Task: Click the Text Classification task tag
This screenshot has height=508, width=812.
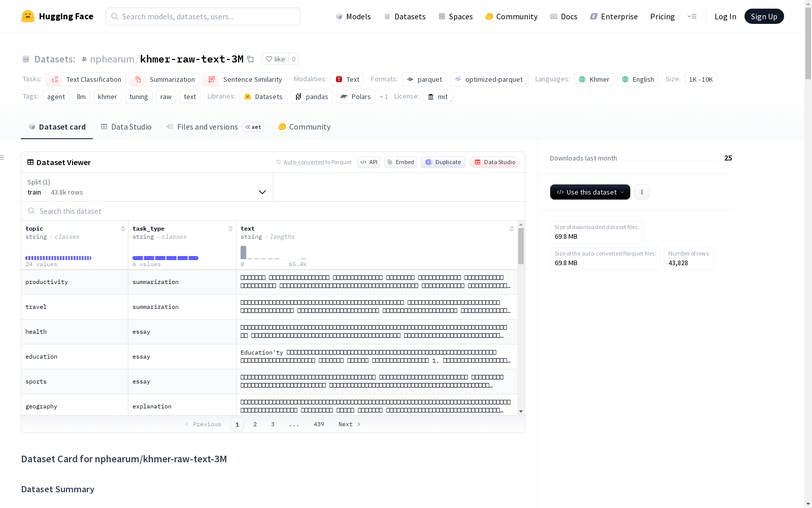Action: (x=86, y=79)
